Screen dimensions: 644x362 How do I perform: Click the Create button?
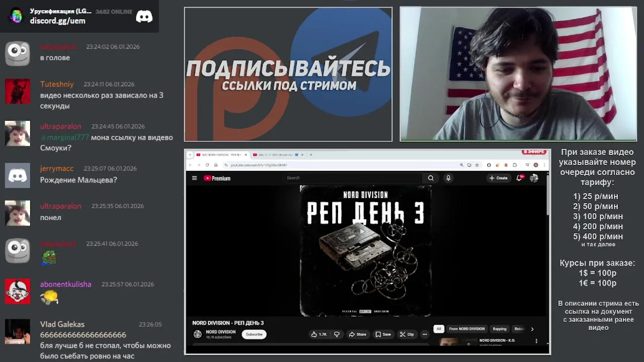pyautogui.click(x=499, y=178)
